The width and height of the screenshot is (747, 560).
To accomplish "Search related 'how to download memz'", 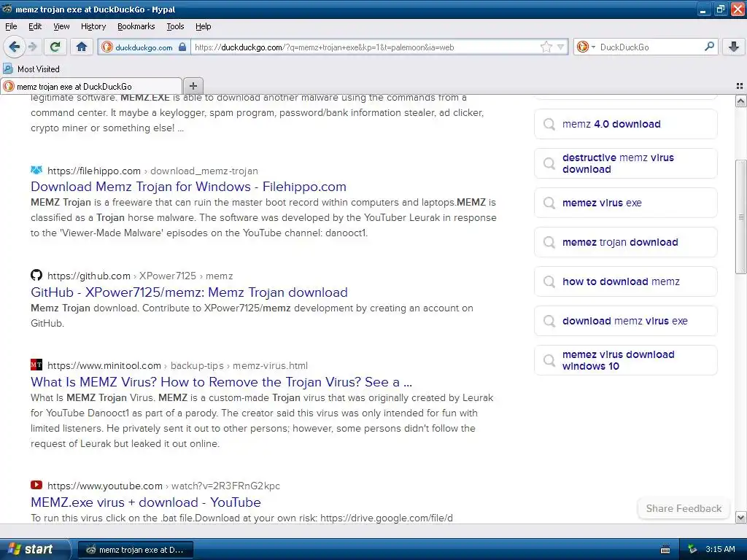I will tap(625, 281).
